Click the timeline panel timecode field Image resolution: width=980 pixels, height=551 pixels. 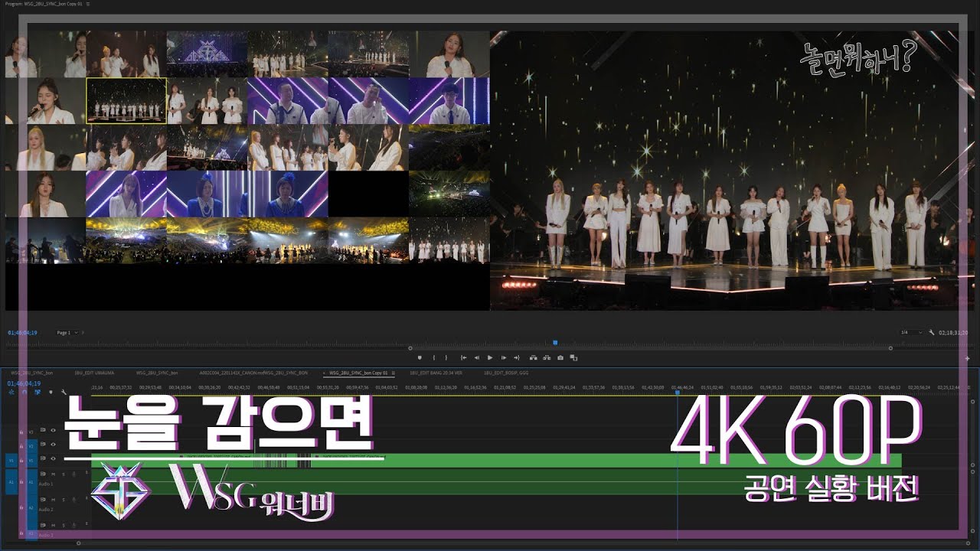click(24, 383)
